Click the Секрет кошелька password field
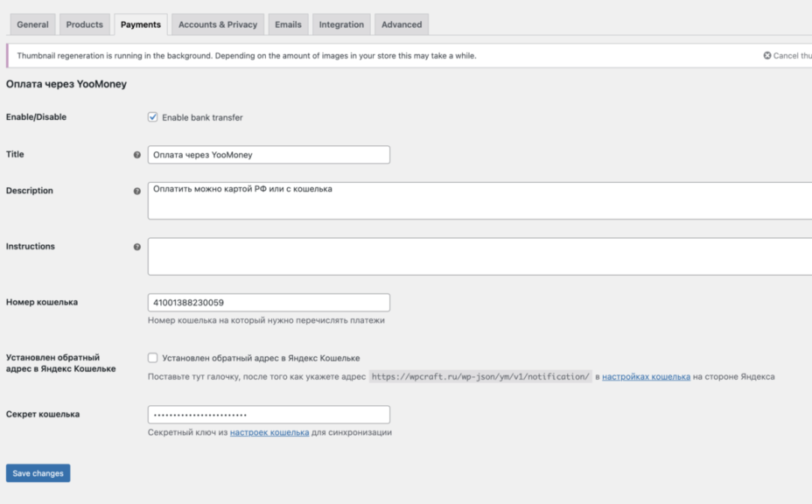The width and height of the screenshot is (812, 504). coord(269,415)
